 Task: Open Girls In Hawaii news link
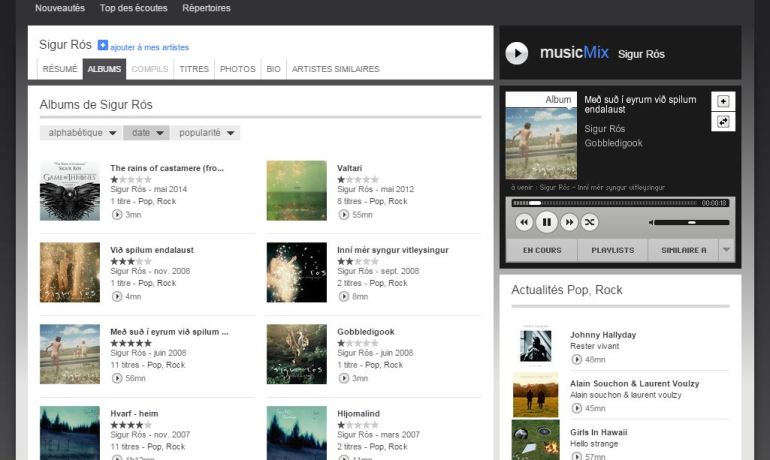[x=599, y=432]
